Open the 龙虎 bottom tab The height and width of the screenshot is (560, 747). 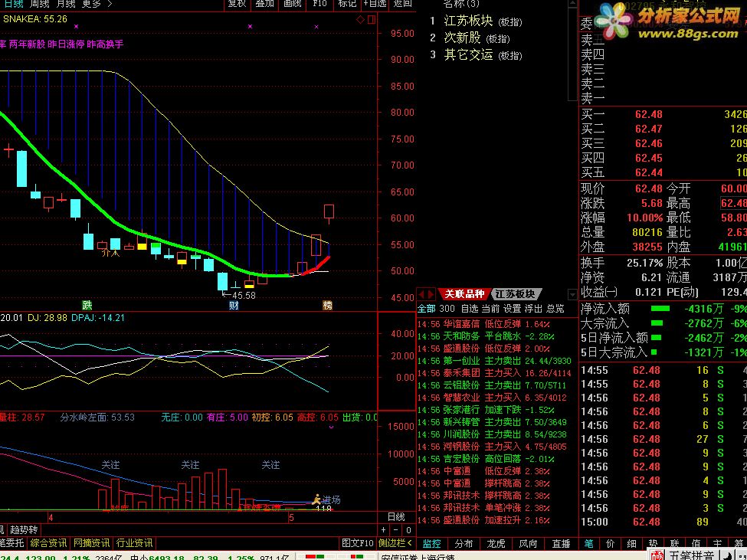[496, 543]
